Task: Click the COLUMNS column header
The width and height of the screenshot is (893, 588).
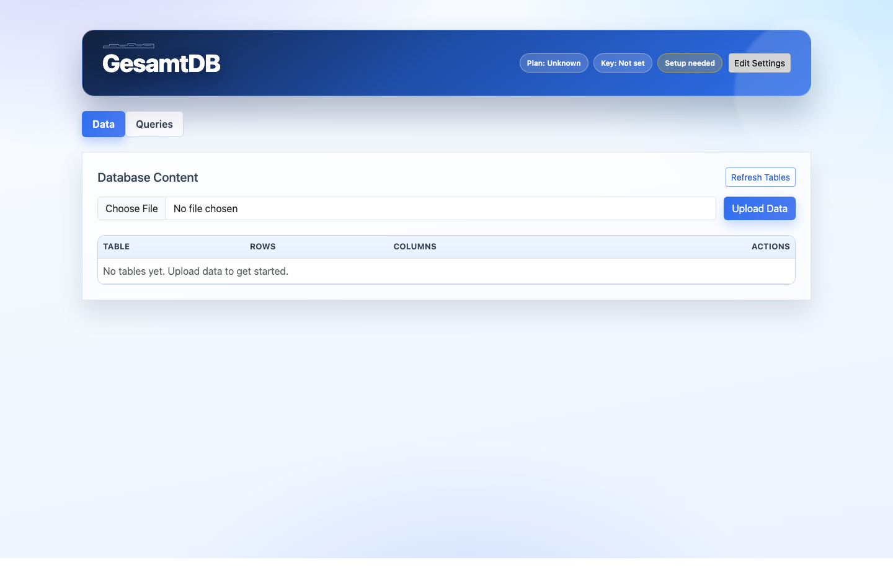Action: click(415, 246)
